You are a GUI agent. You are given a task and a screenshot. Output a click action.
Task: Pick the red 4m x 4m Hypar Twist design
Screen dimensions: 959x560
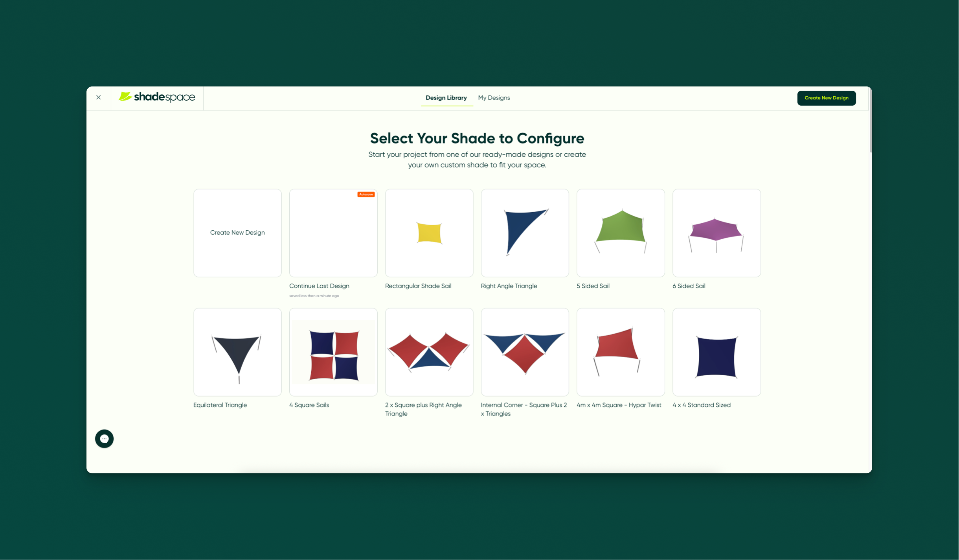click(x=621, y=352)
